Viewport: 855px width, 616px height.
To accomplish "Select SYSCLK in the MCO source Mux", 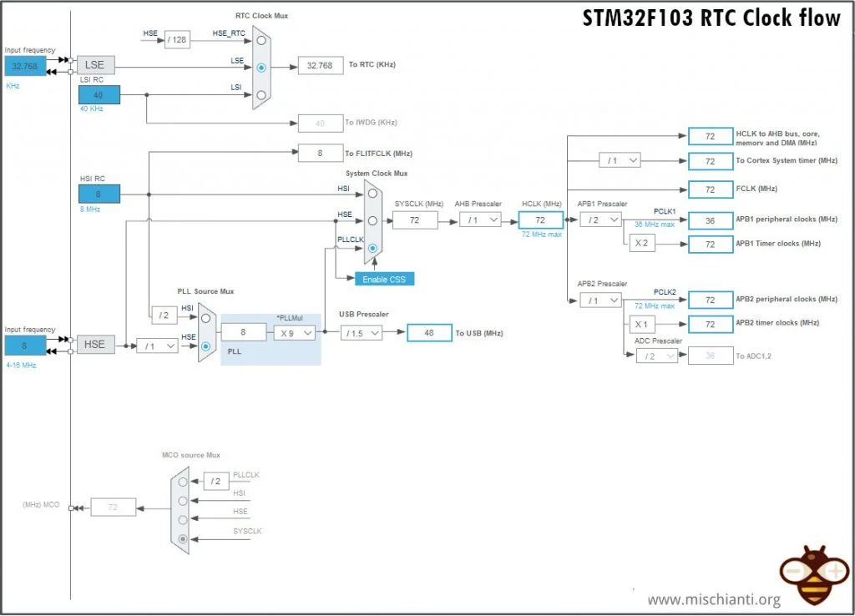I will click(181, 540).
